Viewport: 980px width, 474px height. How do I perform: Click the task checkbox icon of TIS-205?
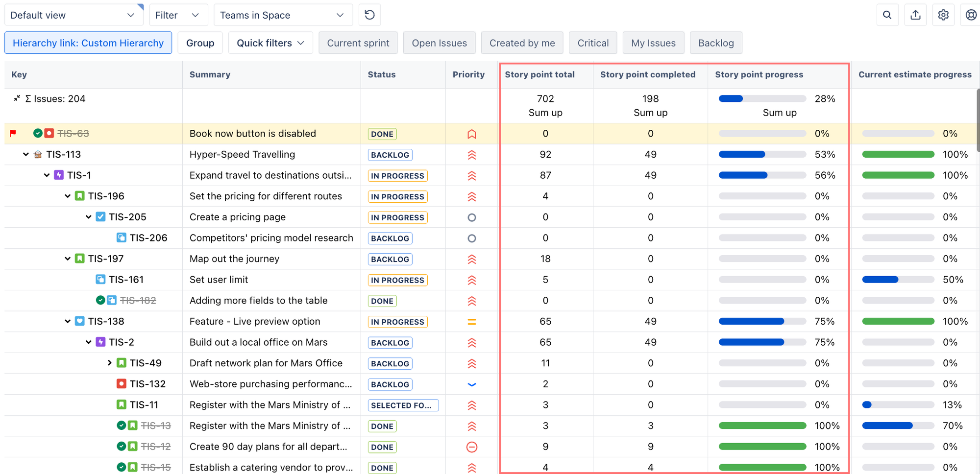click(x=100, y=216)
